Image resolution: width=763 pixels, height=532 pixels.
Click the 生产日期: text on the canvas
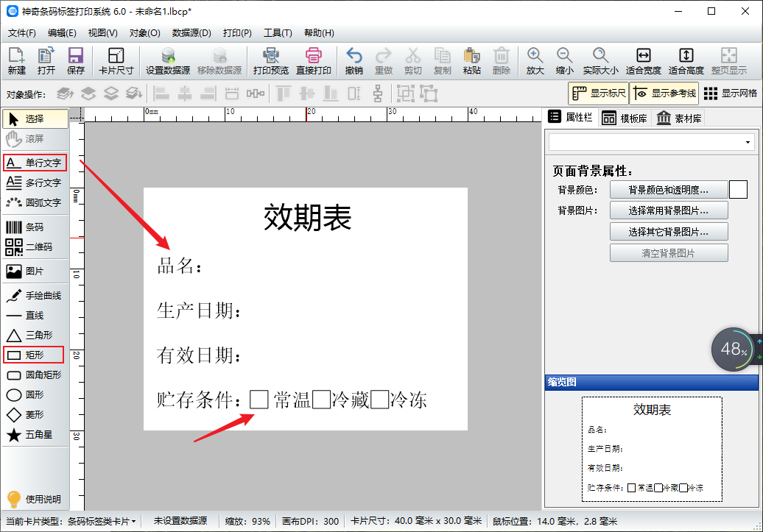coord(199,311)
